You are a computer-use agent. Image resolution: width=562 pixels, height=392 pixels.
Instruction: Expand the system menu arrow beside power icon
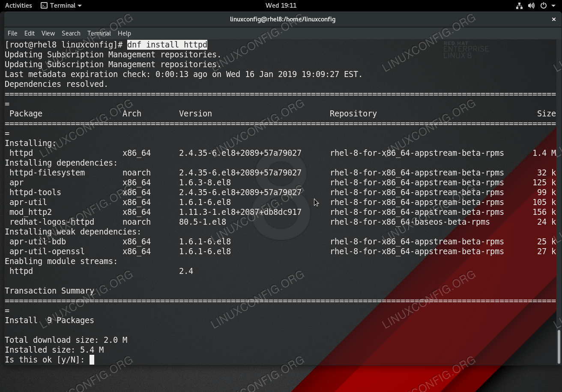pyautogui.click(x=553, y=6)
